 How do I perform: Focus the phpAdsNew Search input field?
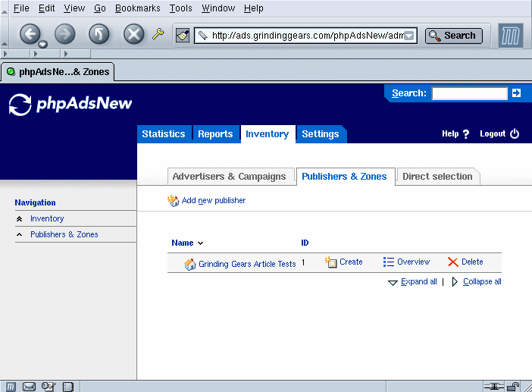(470, 93)
